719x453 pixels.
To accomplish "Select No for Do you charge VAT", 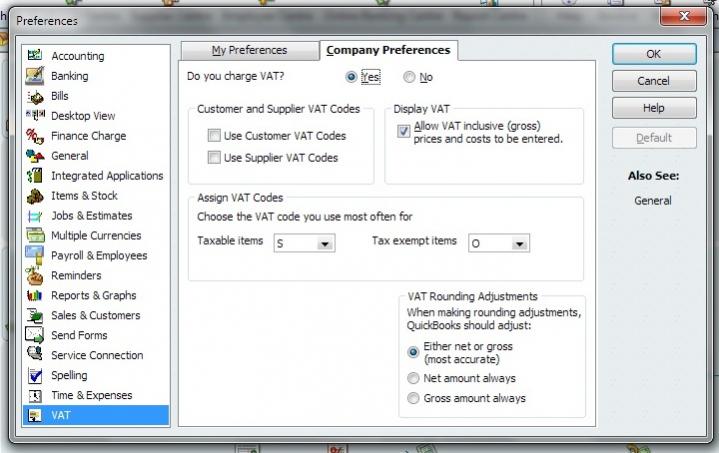I will click(x=409, y=77).
